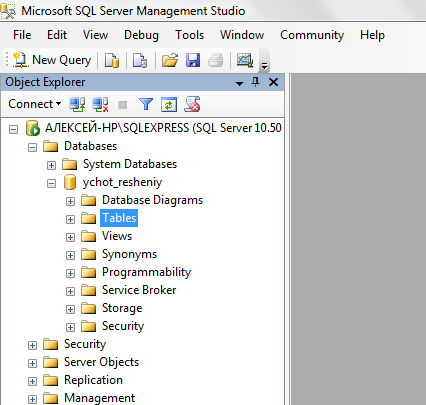Click Analysis Services query toolbar icon
Image resolution: width=426 pixels, height=405 pixels.
pyautogui.click(x=140, y=61)
